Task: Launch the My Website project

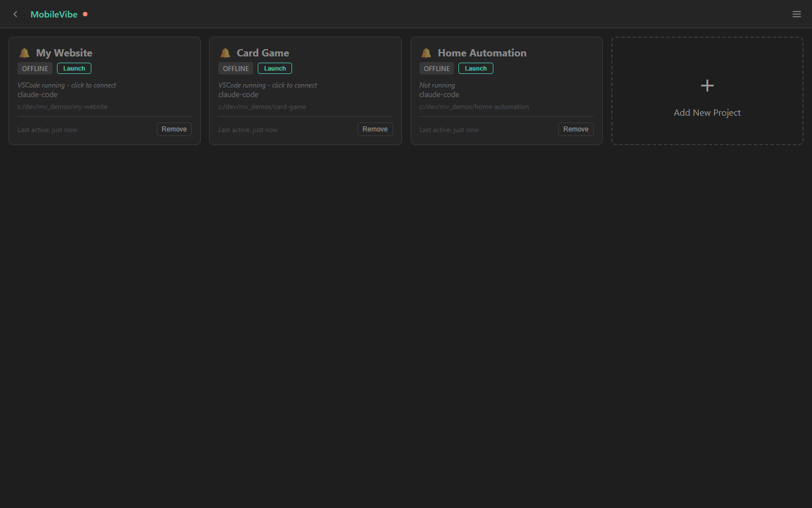Action: point(74,68)
